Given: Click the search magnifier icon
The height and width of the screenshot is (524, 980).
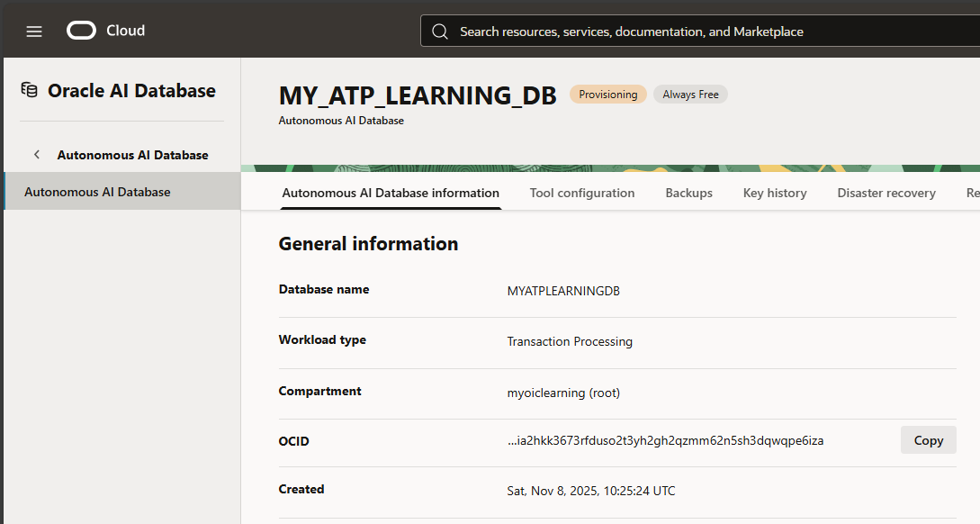Looking at the screenshot, I should click(440, 32).
